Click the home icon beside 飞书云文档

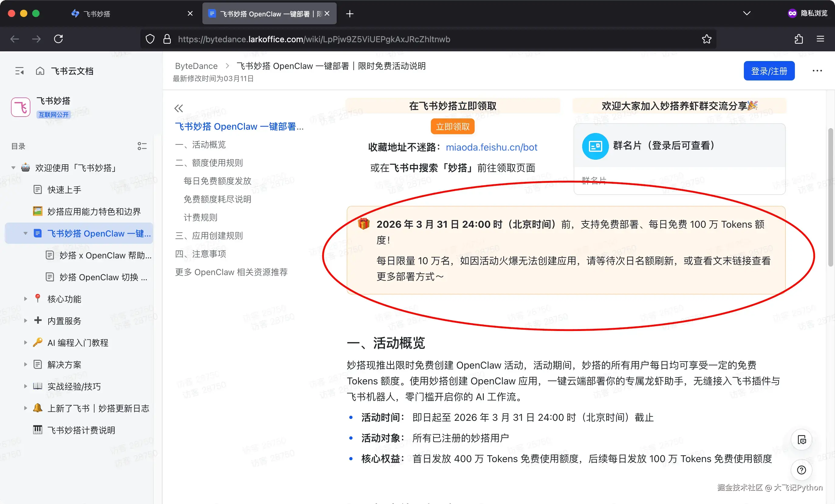click(x=40, y=71)
